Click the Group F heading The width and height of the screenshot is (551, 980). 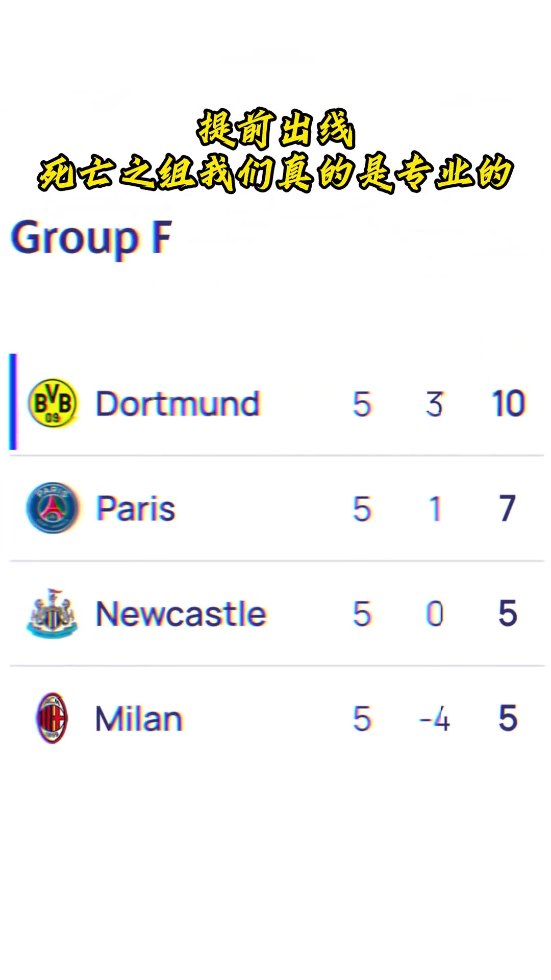(91, 237)
